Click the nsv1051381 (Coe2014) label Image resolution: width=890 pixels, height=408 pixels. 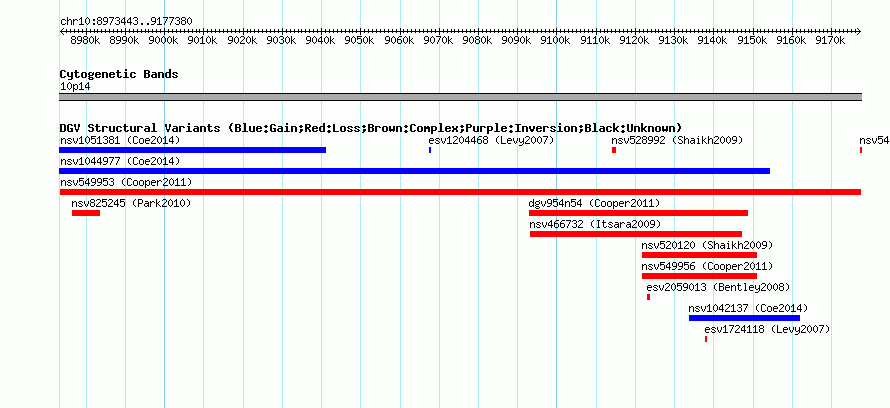click(120, 140)
